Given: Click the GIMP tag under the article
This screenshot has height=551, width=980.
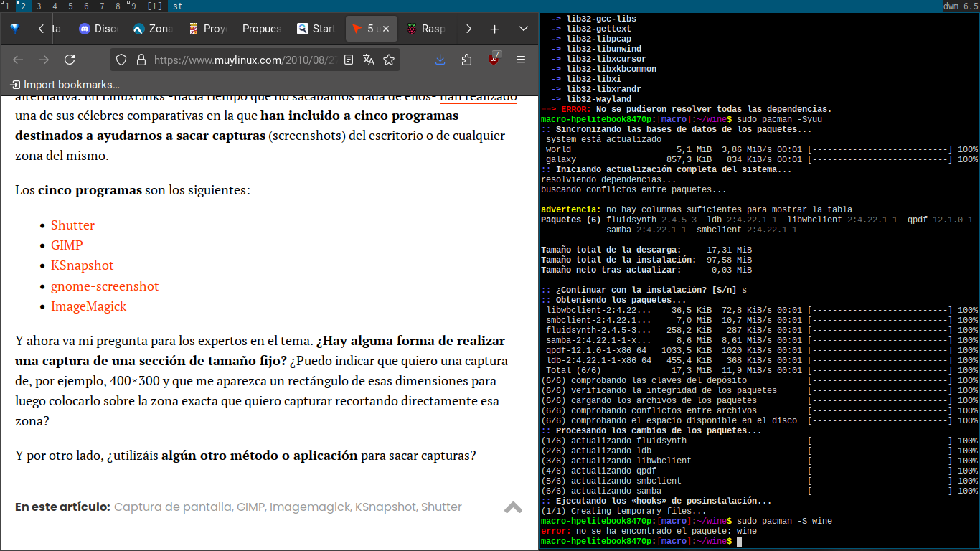Looking at the screenshot, I should pos(252,507).
